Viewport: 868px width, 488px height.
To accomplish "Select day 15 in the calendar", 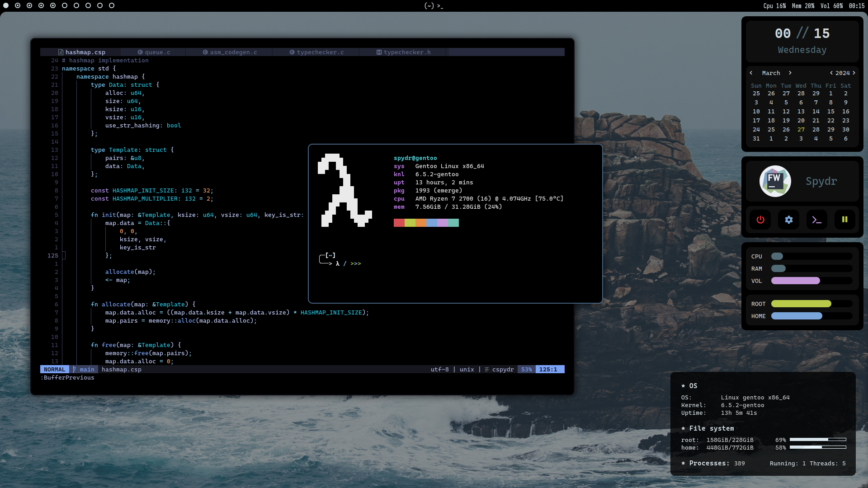I will [x=831, y=112].
